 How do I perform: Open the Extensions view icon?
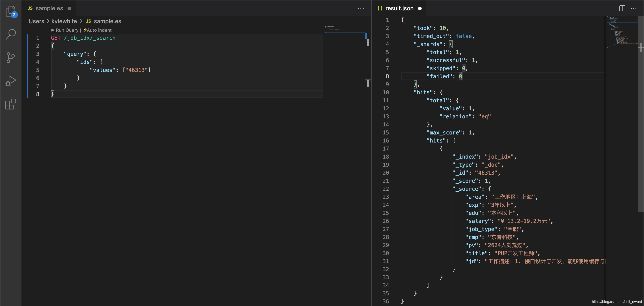click(x=11, y=104)
